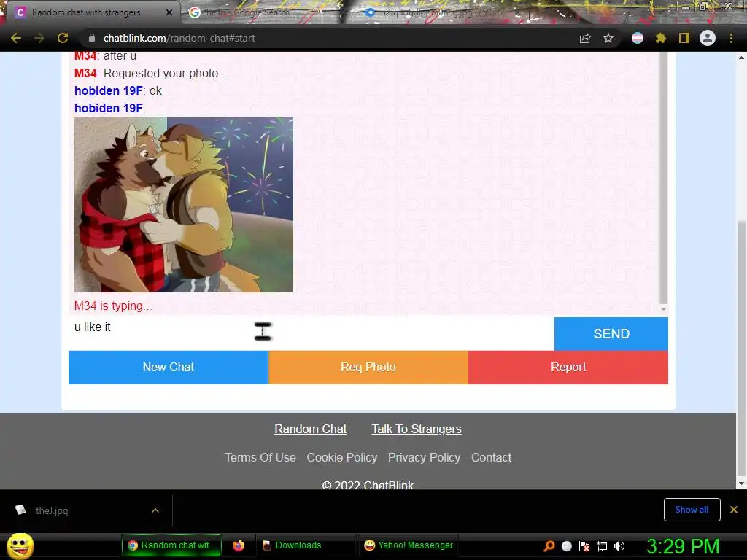Bookmark this page with the star icon
The image size is (747, 560).
(608, 38)
